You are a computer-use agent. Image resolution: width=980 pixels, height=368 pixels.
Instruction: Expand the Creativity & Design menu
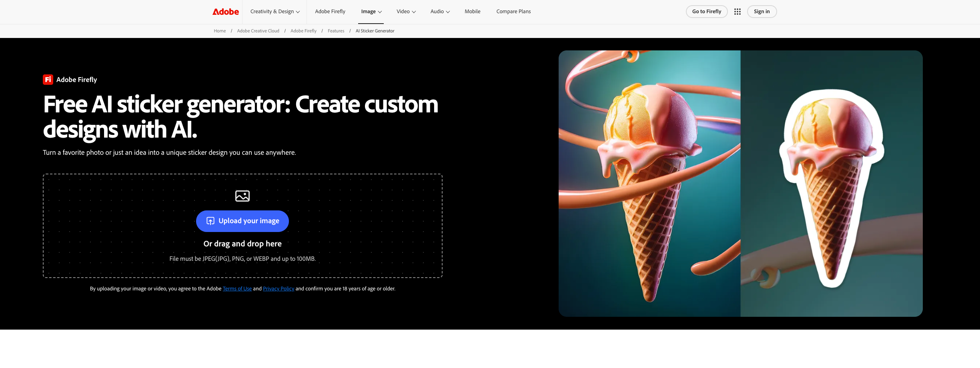coord(275,12)
